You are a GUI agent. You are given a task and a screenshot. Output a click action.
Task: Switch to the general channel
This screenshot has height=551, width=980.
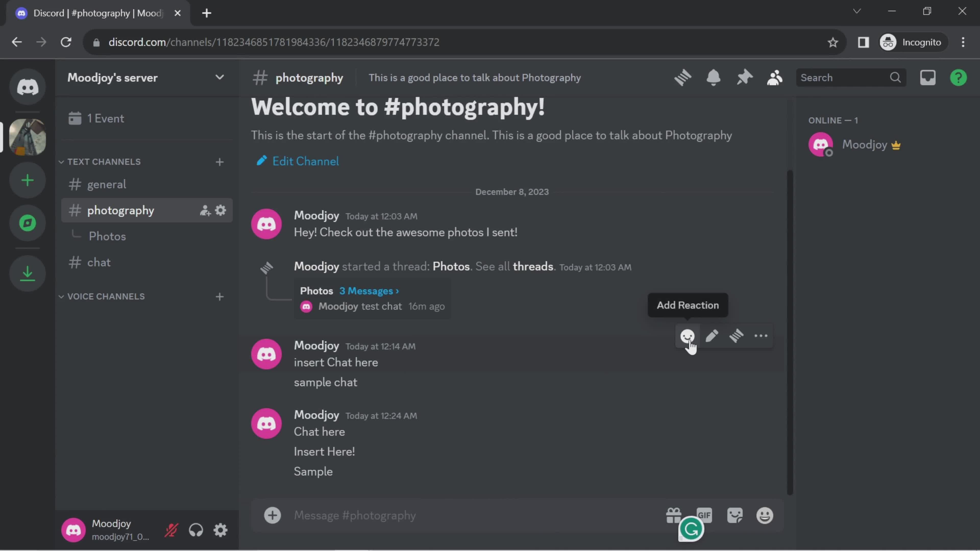(x=146, y=184)
